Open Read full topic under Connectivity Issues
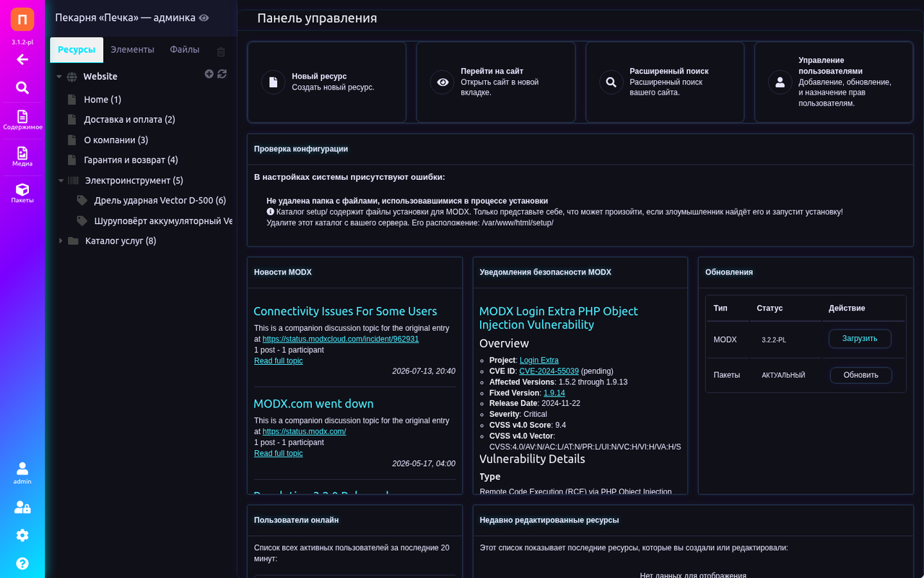 [279, 361]
